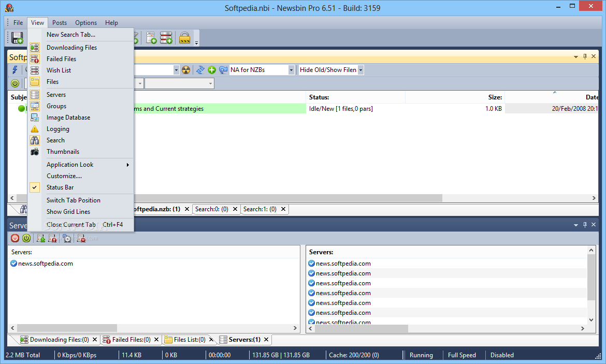Click the blue curved arrow icon

[x=223, y=70]
